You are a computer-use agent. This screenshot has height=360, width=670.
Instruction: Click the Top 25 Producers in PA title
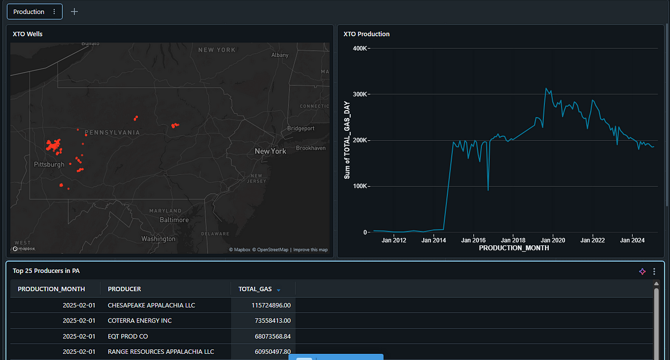(46, 271)
